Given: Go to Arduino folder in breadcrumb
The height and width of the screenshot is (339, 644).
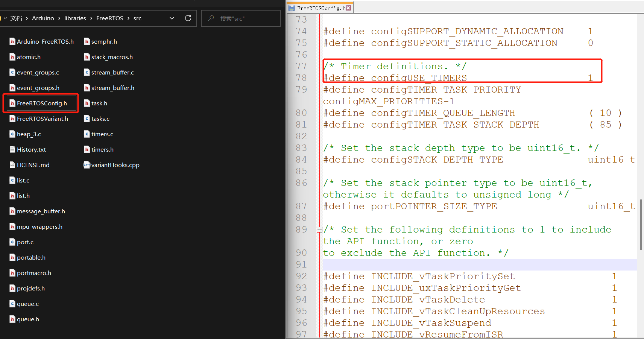Looking at the screenshot, I should [x=43, y=18].
